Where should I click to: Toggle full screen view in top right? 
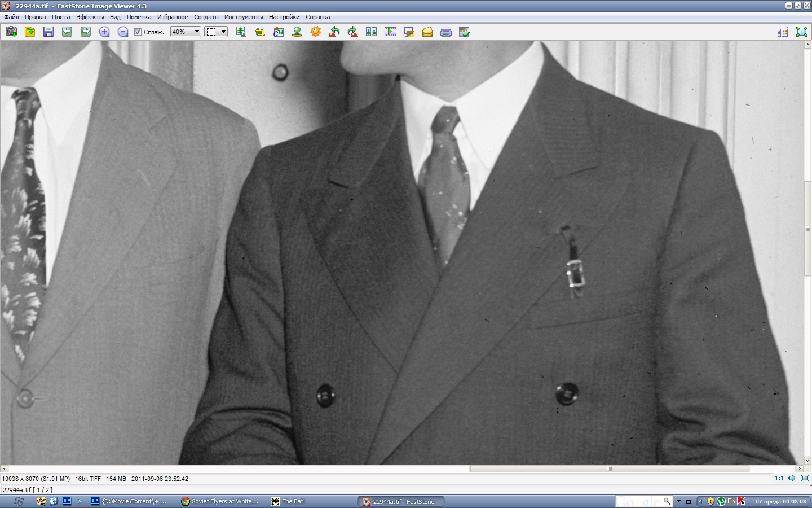tap(801, 32)
